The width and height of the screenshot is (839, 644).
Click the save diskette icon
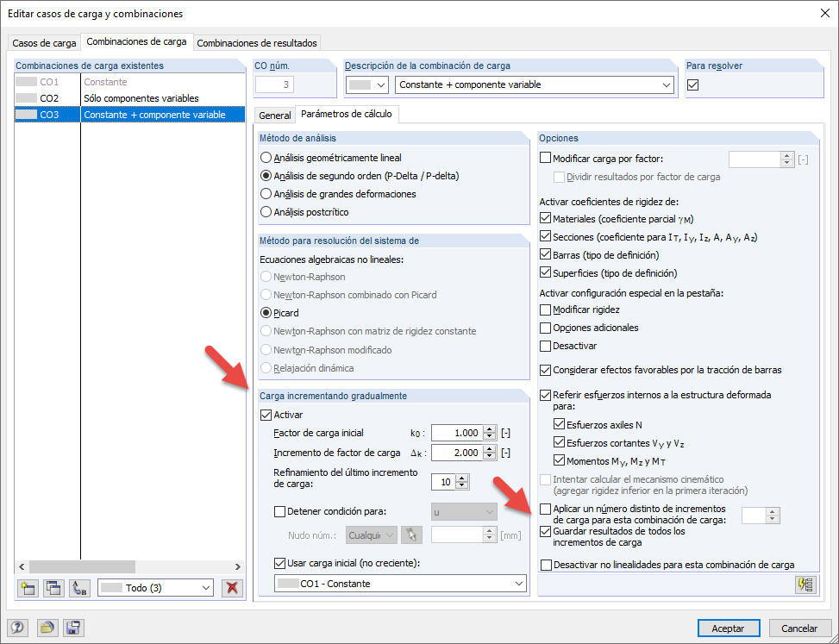pos(73,628)
